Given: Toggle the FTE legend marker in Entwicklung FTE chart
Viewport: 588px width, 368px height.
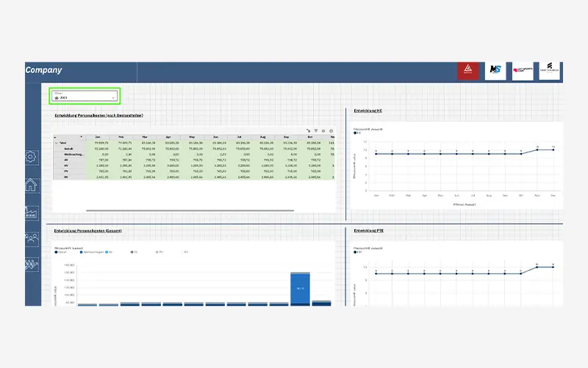Looking at the screenshot, I should 356,252.
